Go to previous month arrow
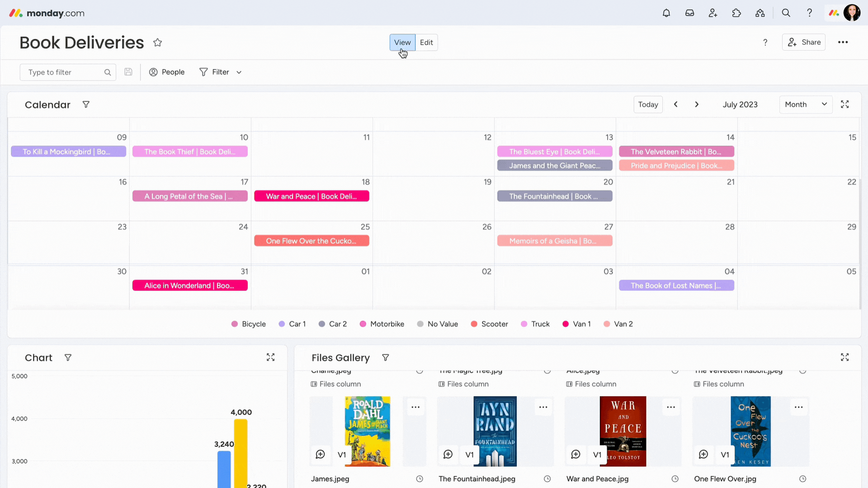Viewport: 868px width, 488px height. (676, 104)
